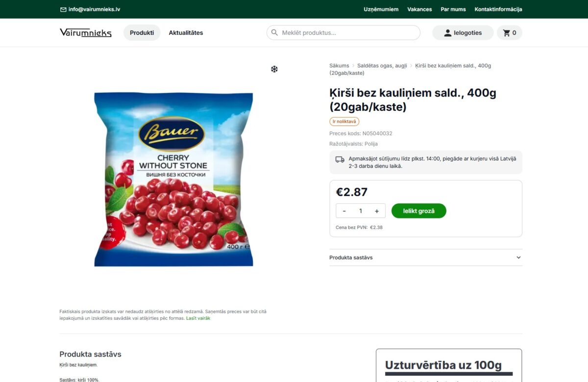Click Vakances in the top navigation

pyautogui.click(x=419, y=9)
